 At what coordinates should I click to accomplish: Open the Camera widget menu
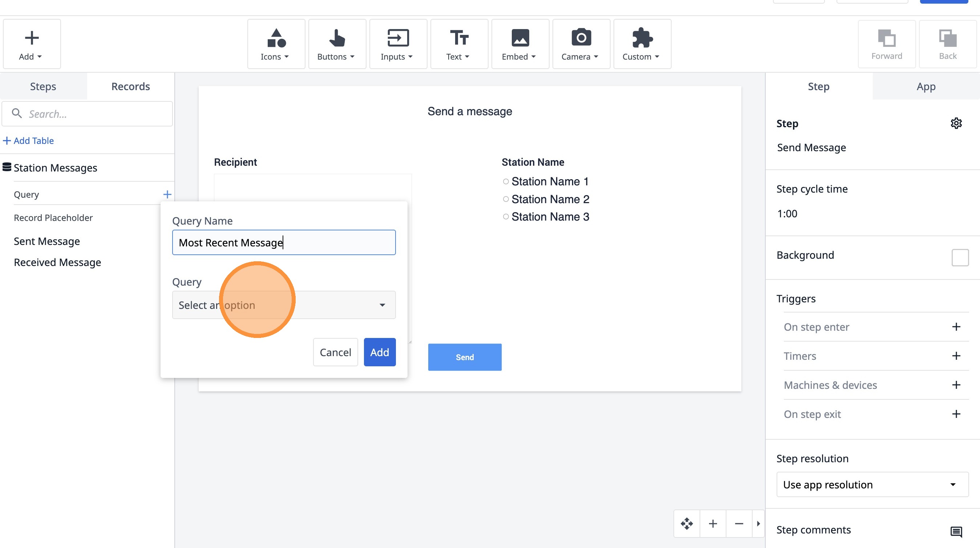580,44
